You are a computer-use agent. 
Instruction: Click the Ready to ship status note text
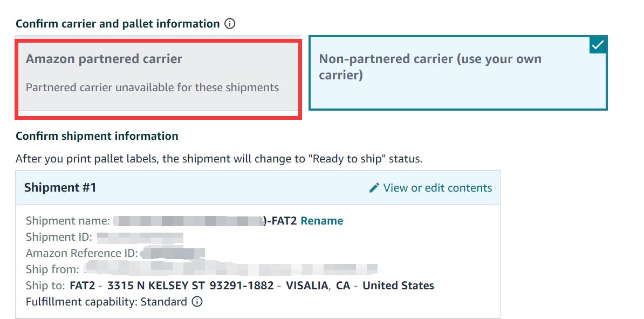[219, 159]
